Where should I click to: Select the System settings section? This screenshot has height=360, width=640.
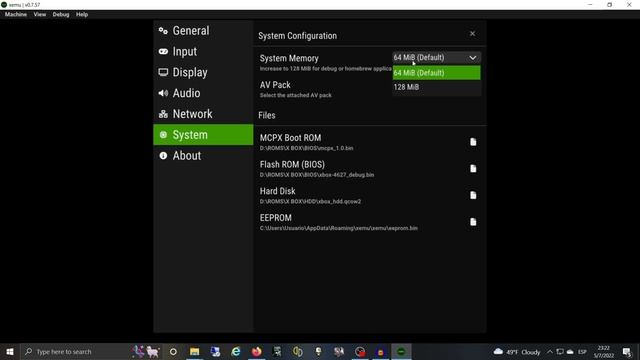coord(203,135)
